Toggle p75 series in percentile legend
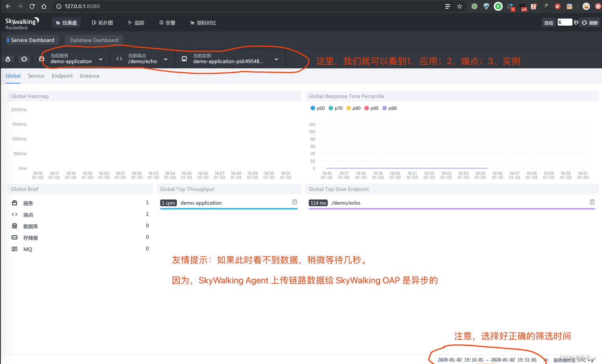The height and width of the screenshot is (364, 602). [335, 108]
